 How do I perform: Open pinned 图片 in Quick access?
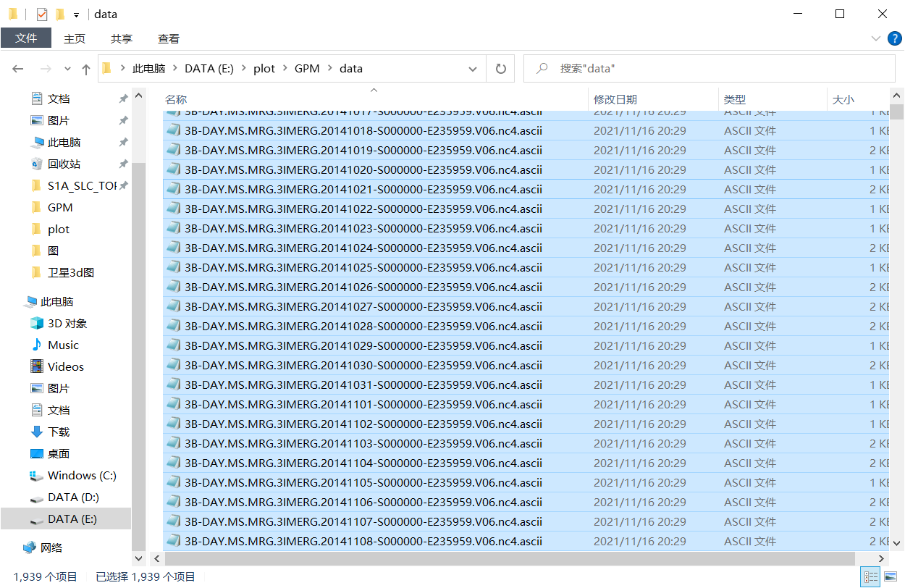(x=59, y=121)
